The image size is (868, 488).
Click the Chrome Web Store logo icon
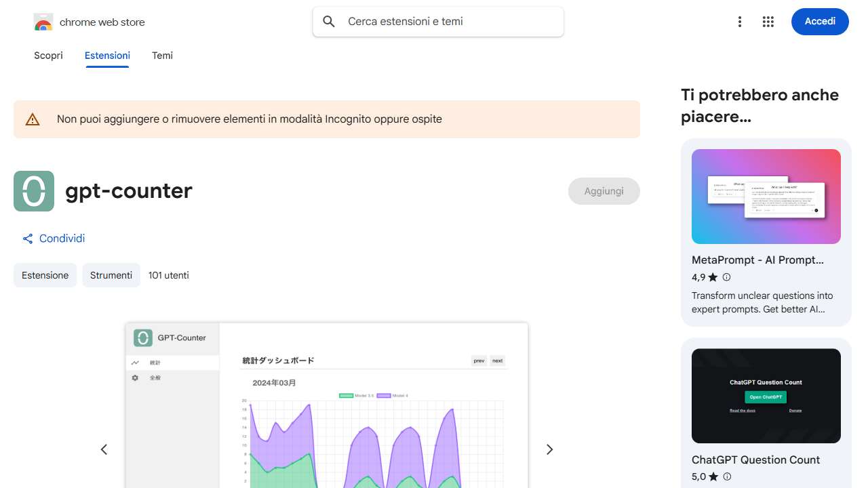(x=43, y=22)
